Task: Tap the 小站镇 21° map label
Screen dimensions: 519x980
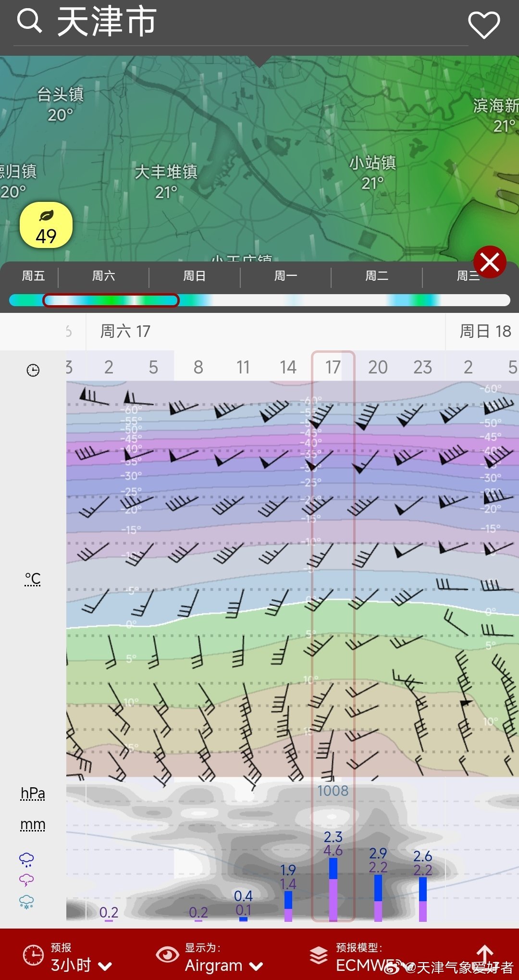Action: (x=372, y=173)
